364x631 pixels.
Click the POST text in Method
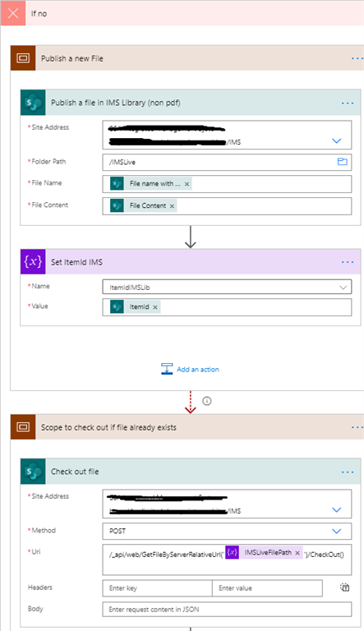click(117, 532)
